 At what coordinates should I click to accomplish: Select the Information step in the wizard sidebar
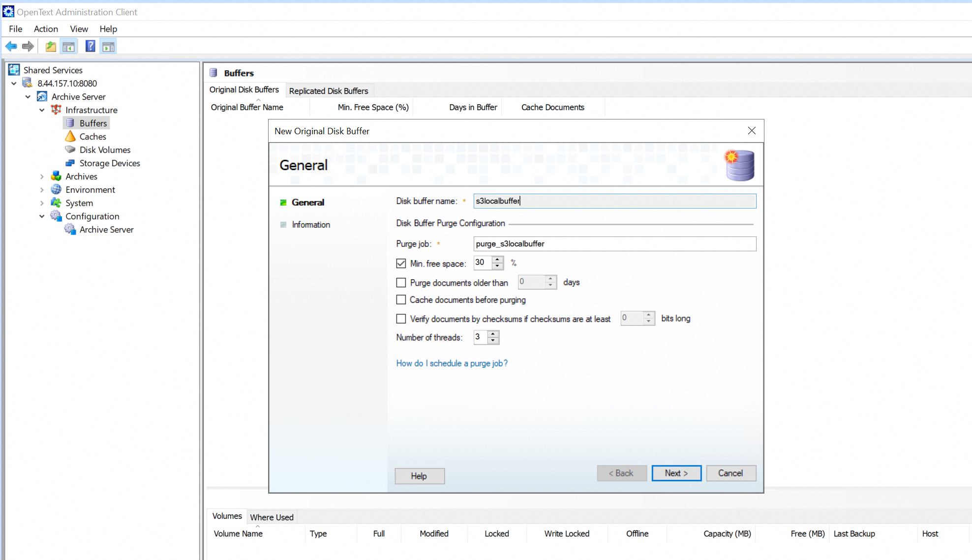point(311,225)
